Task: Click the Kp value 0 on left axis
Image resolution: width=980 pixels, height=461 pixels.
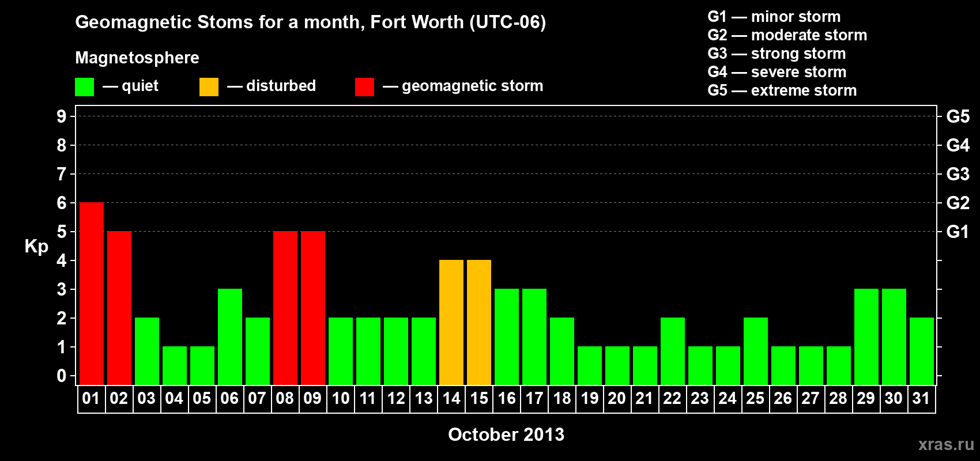Action: (62, 376)
